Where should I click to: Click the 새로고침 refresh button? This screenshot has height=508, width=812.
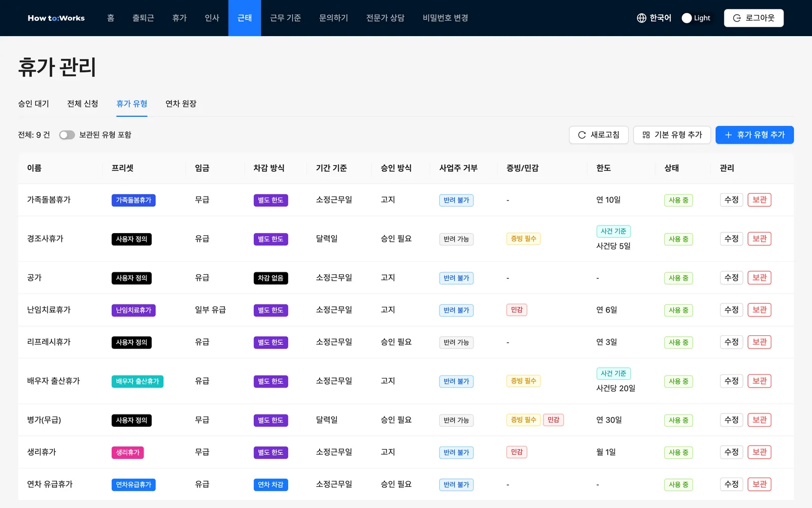point(599,135)
